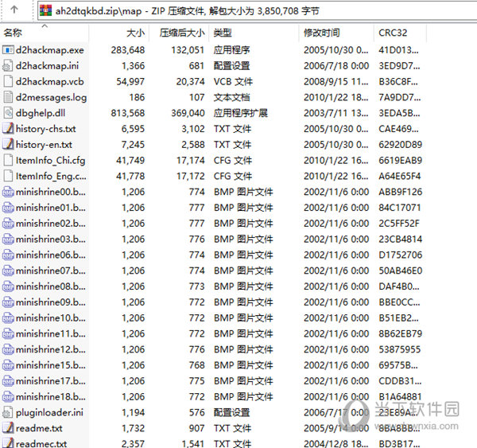This screenshot has width=477, height=448.
Task: Click size value 7,245
Action: click(x=133, y=144)
